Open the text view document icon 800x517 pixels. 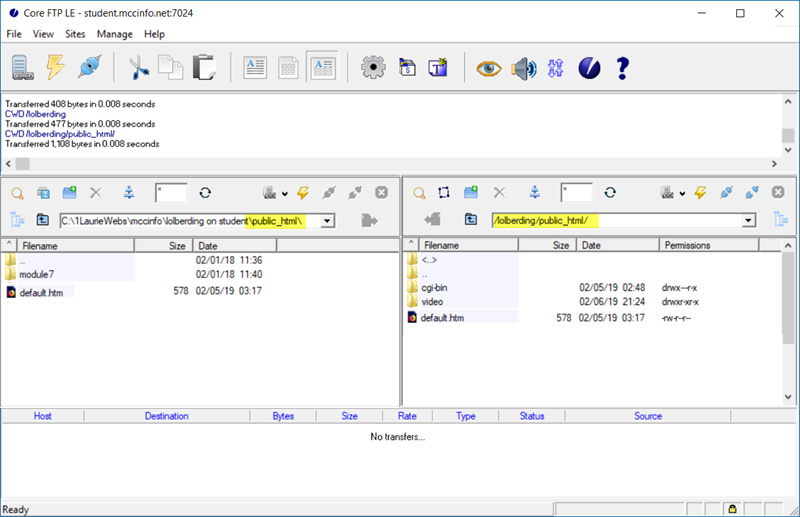click(x=255, y=67)
